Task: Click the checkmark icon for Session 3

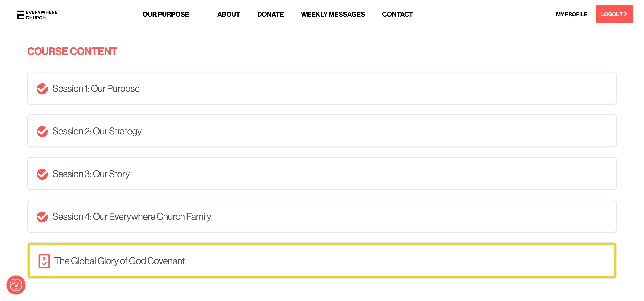Action: coord(42,174)
